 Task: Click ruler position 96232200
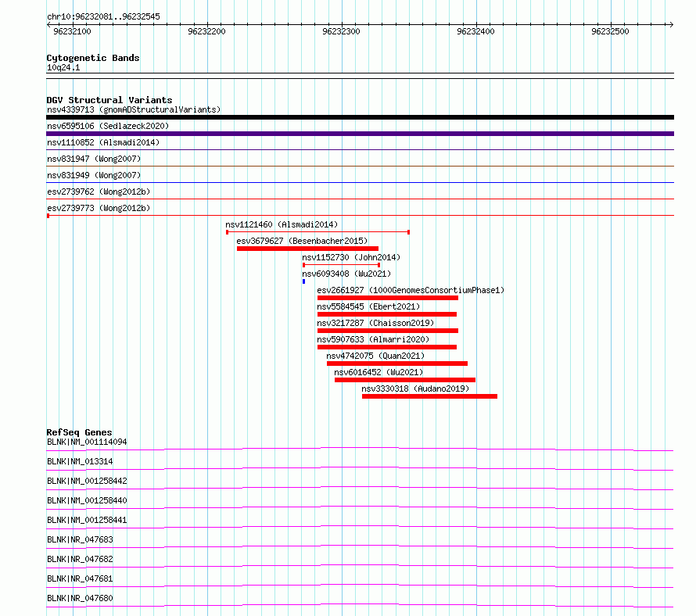click(x=206, y=31)
